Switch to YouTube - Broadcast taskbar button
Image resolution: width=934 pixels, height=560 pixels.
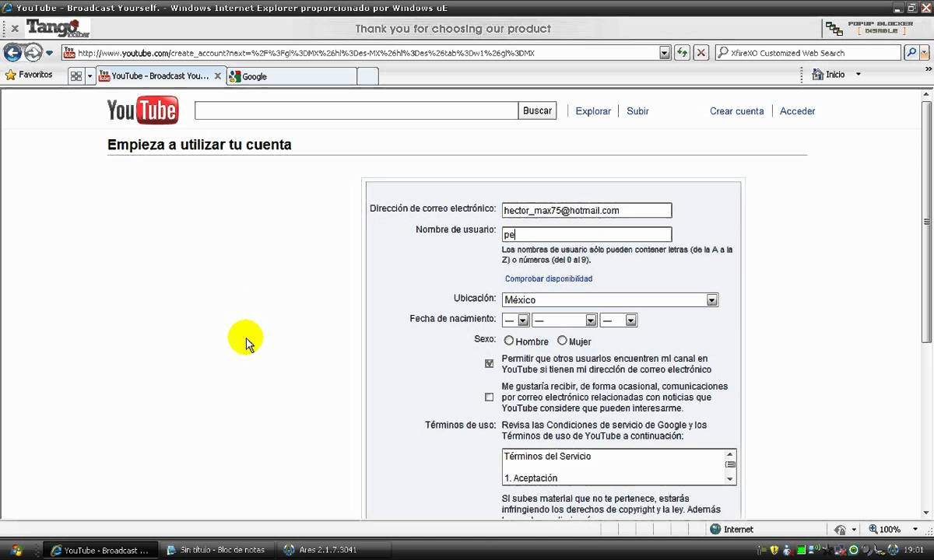[100, 550]
